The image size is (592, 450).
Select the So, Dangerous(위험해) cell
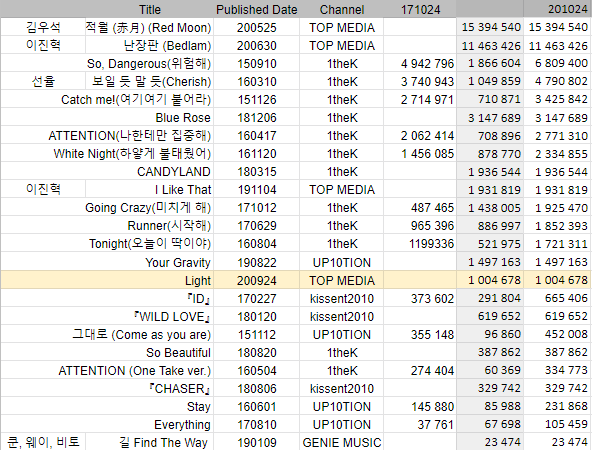click(107, 63)
